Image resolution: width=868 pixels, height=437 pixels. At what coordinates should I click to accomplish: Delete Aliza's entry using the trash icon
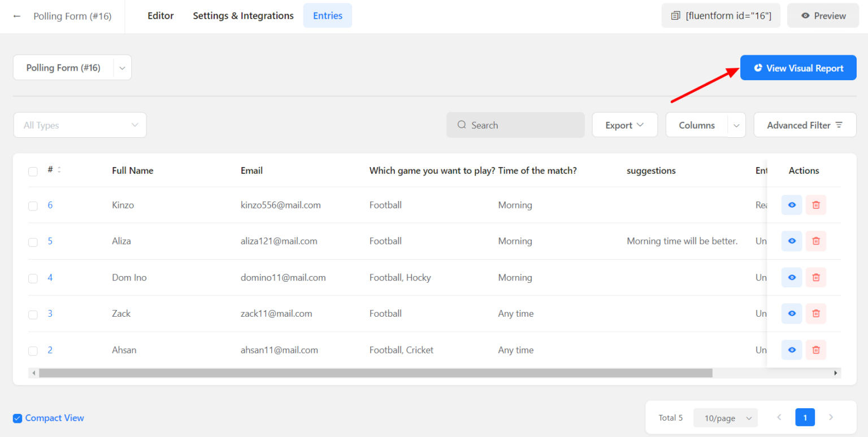click(816, 241)
